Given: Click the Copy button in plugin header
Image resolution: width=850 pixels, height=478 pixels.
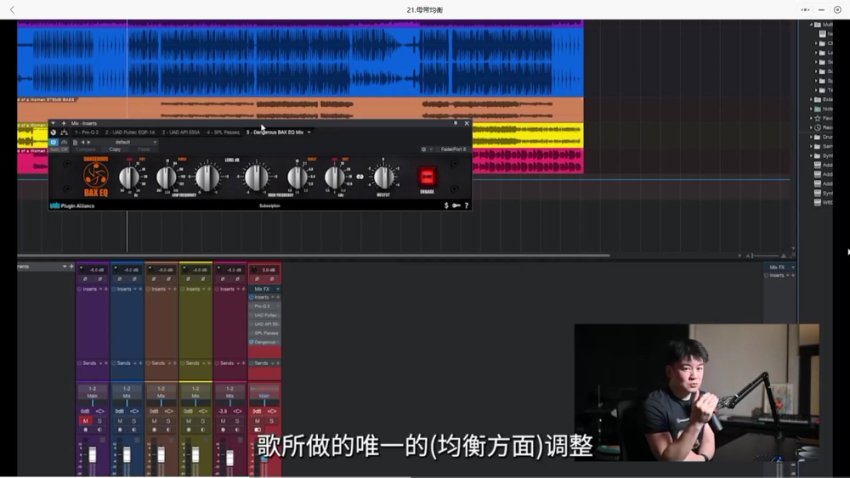Looking at the screenshot, I should 115,150.
